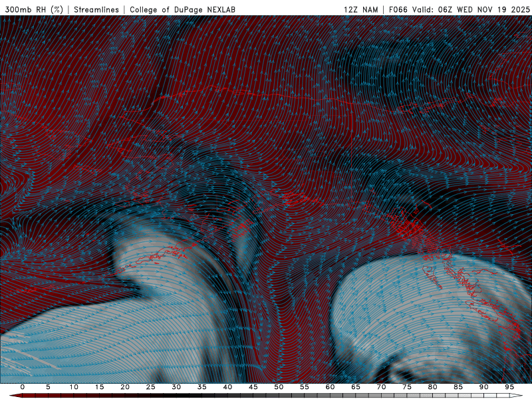Click the colorbar label "20"
The image size is (532, 399).
[x=125, y=387]
